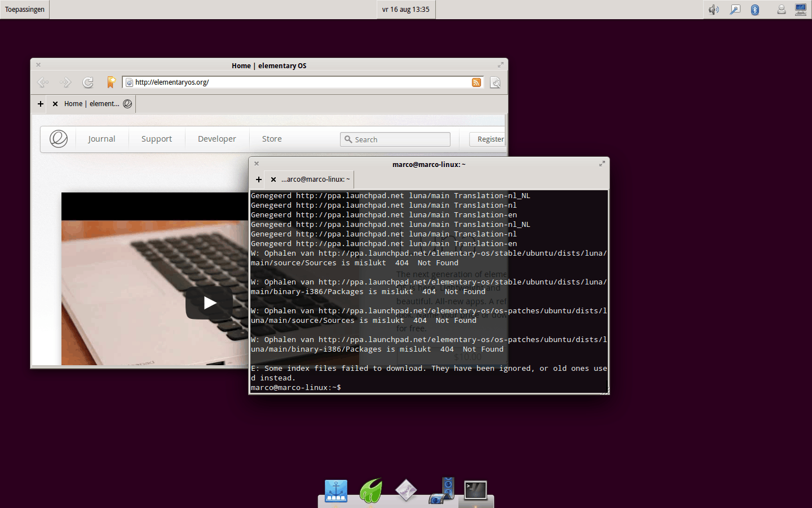Viewport: 812px width, 508px height.
Task: Select the 'Home | element...' browser tab
Action: click(x=91, y=104)
